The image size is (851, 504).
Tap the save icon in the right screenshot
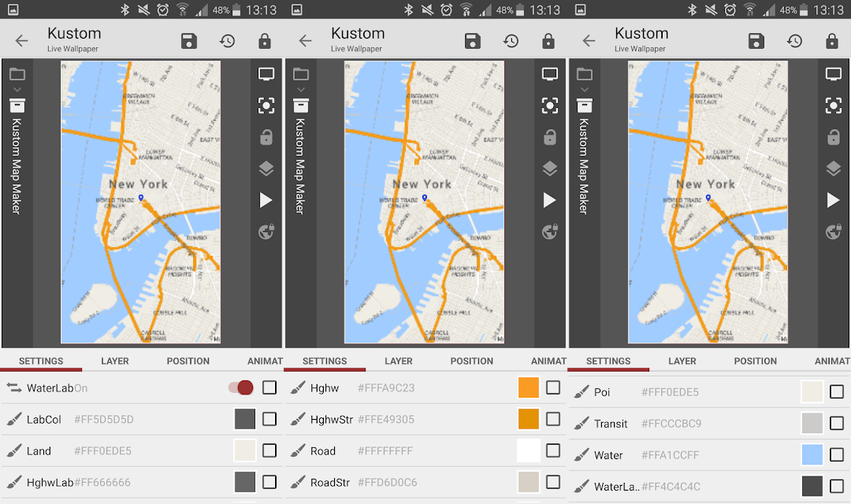coord(756,41)
